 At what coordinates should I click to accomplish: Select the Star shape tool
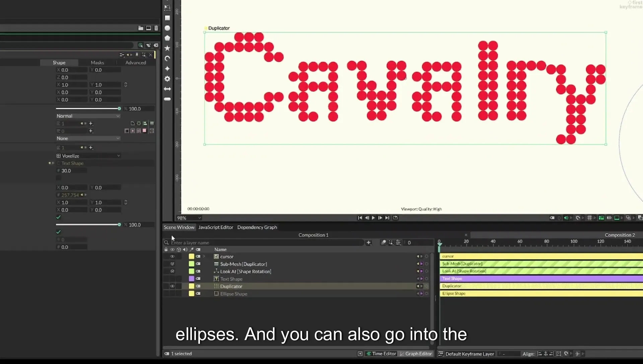167,48
